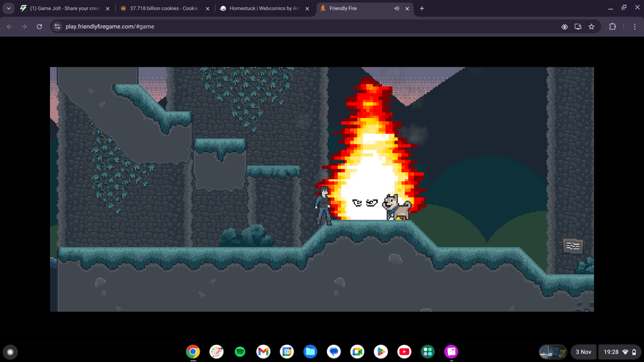This screenshot has height=362, width=644.
Task: Open the Extensions puzzle menu
Action: (613, 26)
